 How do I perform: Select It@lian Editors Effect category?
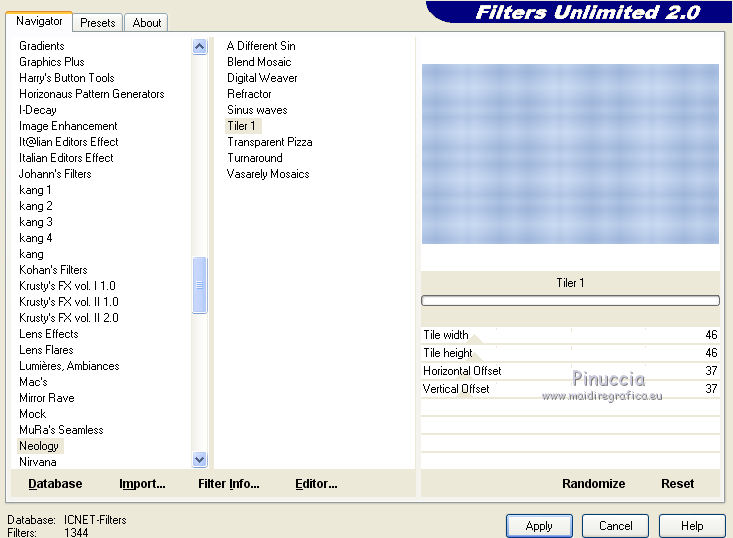pos(69,142)
